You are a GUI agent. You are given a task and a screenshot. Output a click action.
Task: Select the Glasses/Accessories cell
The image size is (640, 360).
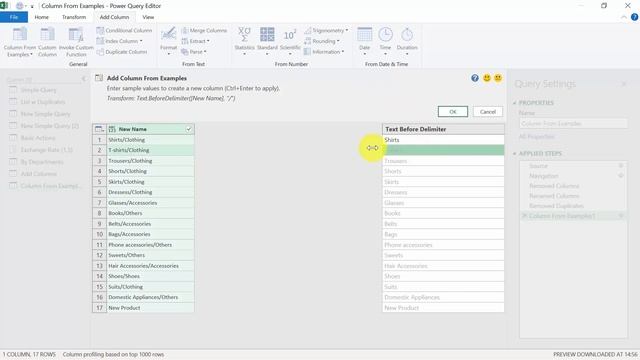coord(150,203)
